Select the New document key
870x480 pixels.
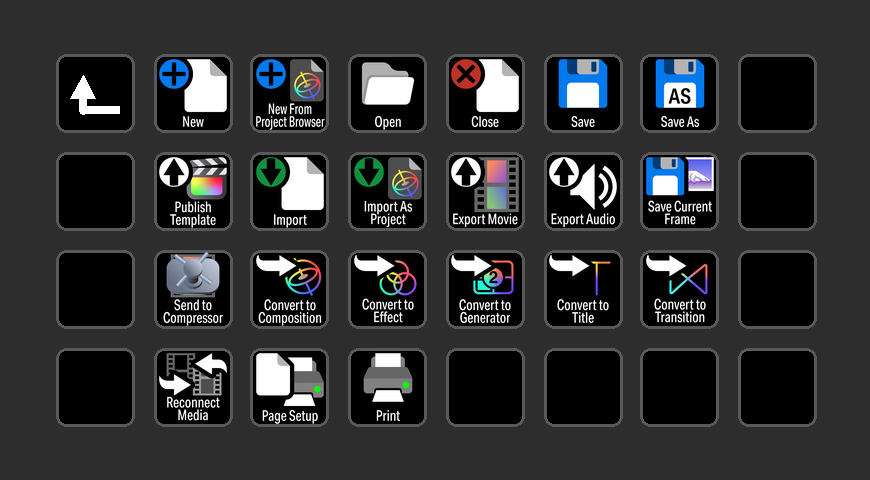coord(193,93)
